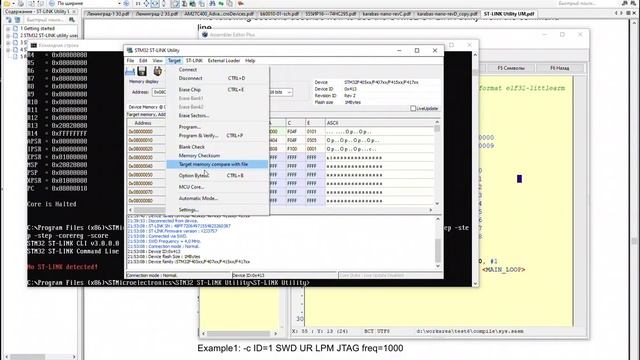This screenshot has height=360, width=640.
Task: Click command prompt vertical scrollbar
Action: click(475, 168)
